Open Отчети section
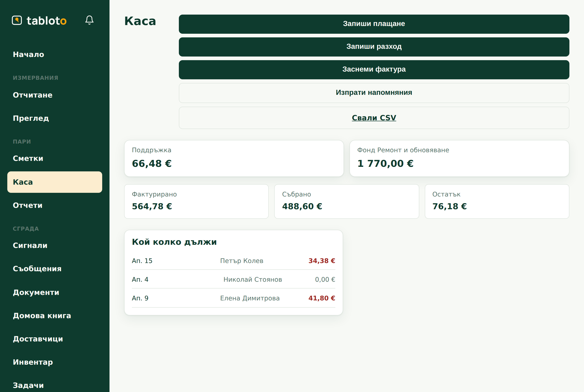 point(55,205)
